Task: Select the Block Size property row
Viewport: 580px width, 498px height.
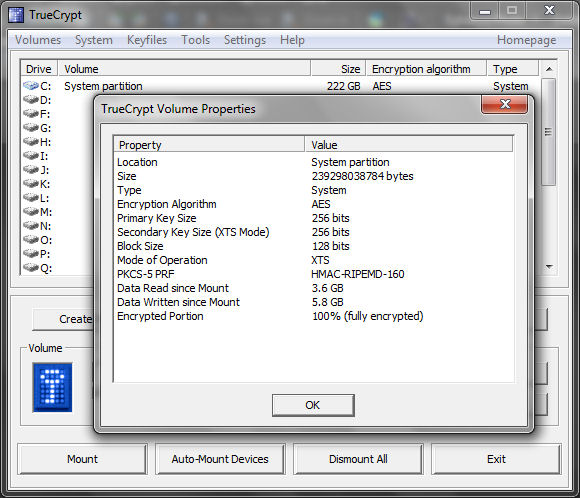Action: click(313, 246)
